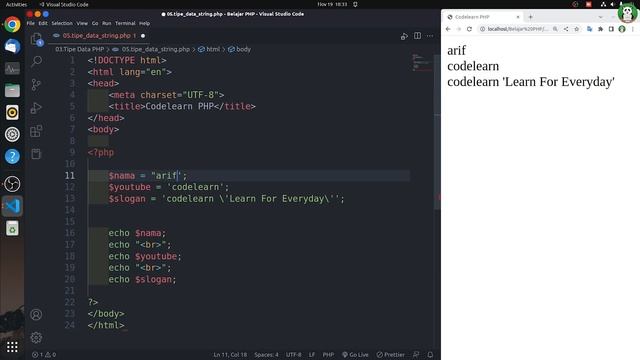This screenshot has width=640, height=360.
Task: Select the 05.tipe_data_string.php editor tab
Action: (99, 36)
